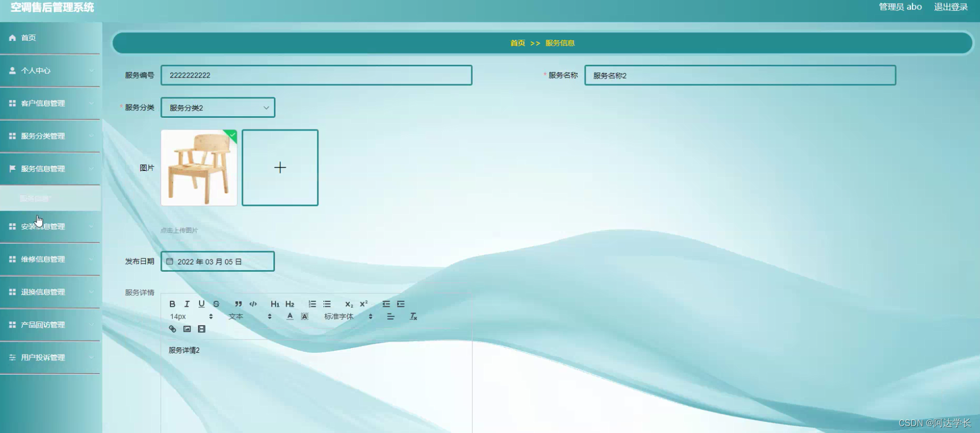
Task: Insert an image into the editor
Action: (187, 329)
